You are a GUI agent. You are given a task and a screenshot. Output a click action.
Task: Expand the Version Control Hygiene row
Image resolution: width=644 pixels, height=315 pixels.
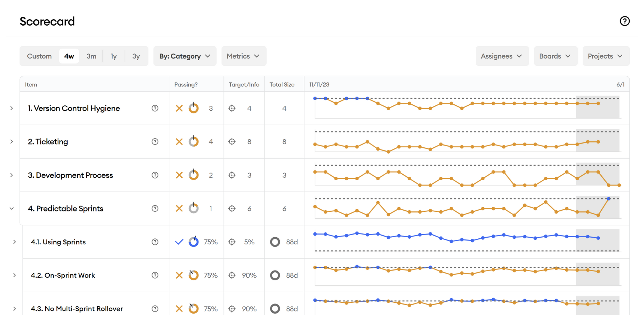coord(12,108)
